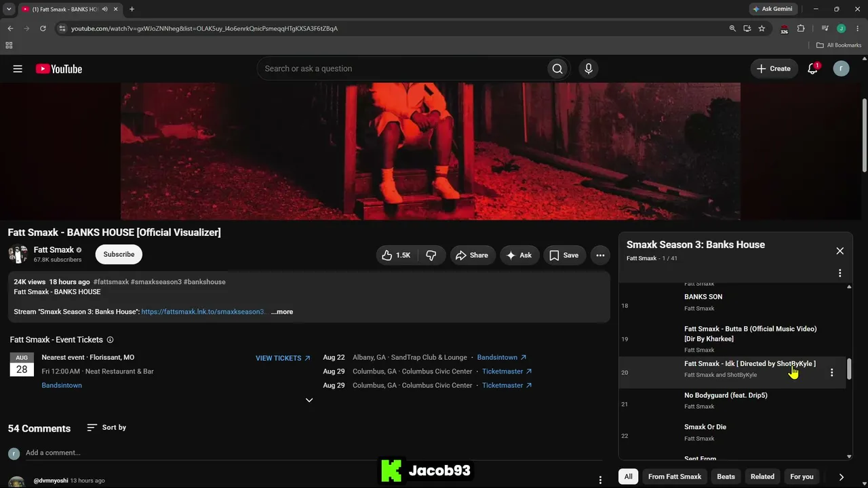The width and height of the screenshot is (868, 488).
Task: Open the tab search dropdown
Action: click(x=9, y=9)
